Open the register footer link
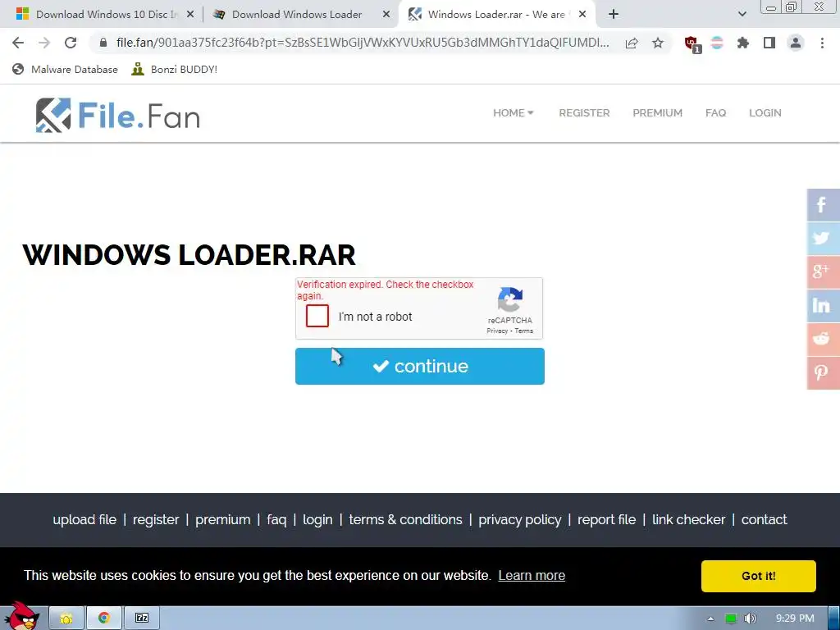Screen dimensions: 840x630 click(x=156, y=519)
